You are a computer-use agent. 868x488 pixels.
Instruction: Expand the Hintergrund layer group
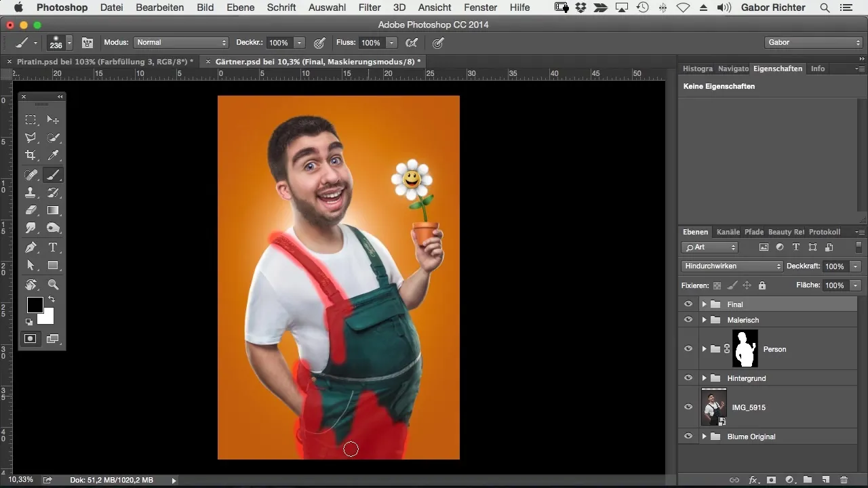(x=704, y=378)
